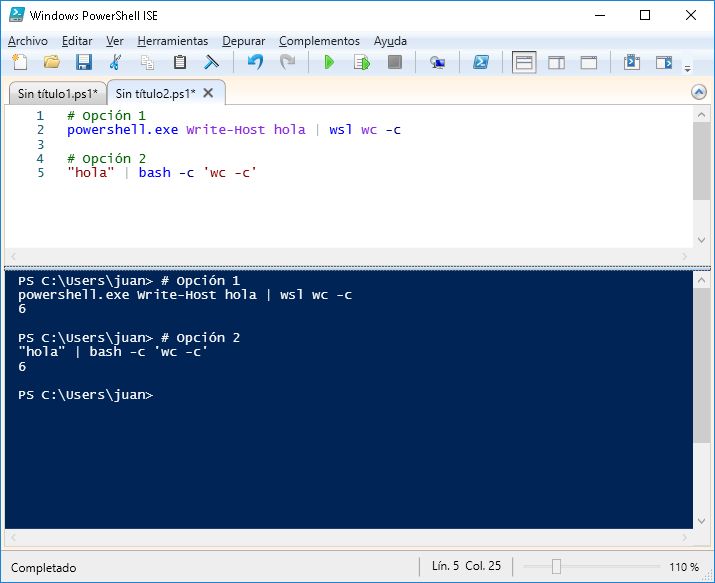
Task: Click Lín. 5 Col. 25 status indicator
Action: coord(466,566)
